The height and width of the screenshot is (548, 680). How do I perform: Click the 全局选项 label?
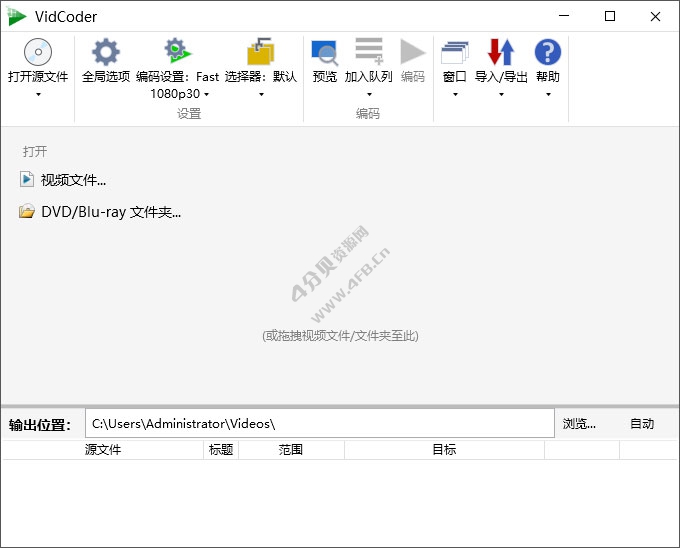pyautogui.click(x=106, y=77)
